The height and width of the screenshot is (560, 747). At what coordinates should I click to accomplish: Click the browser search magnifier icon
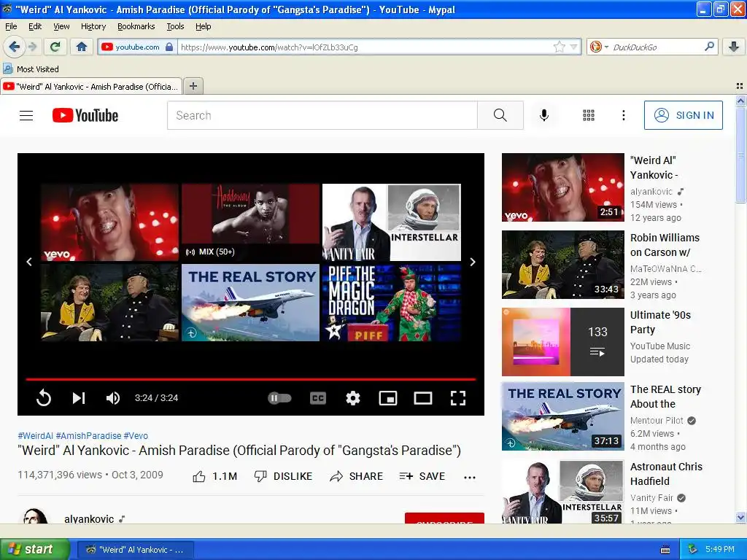click(709, 47)
